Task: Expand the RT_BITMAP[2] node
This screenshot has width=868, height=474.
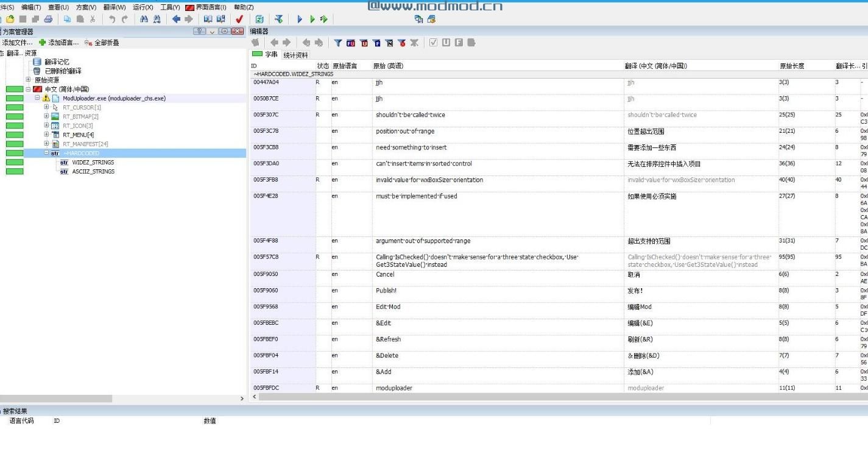Action: pyautogui.click(x=46, y=116)
